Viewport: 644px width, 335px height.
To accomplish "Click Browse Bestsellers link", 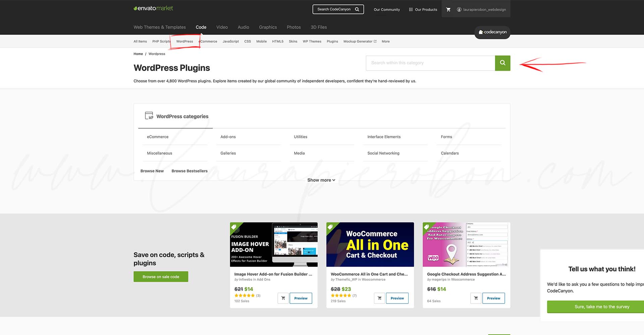I will tap(190, 171).
